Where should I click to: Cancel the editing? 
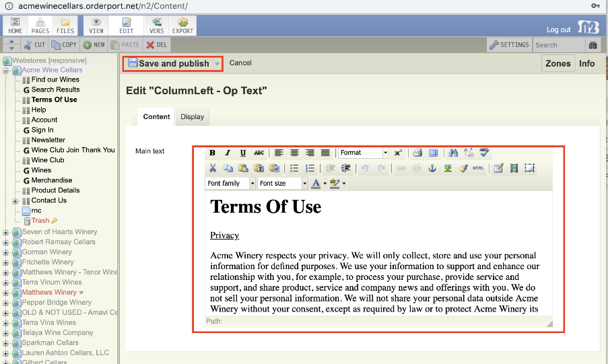coord(240,63)
